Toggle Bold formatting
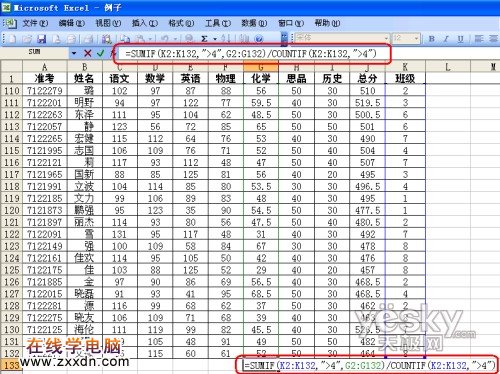The image size is (500, 374). pyautogui.click(x=432, y=39)
